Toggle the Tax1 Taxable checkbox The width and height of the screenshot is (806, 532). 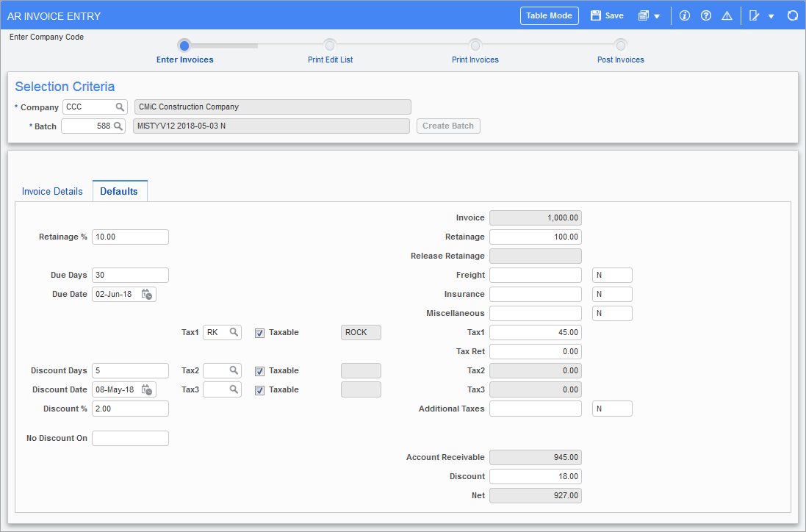click(x=259, y=333)
